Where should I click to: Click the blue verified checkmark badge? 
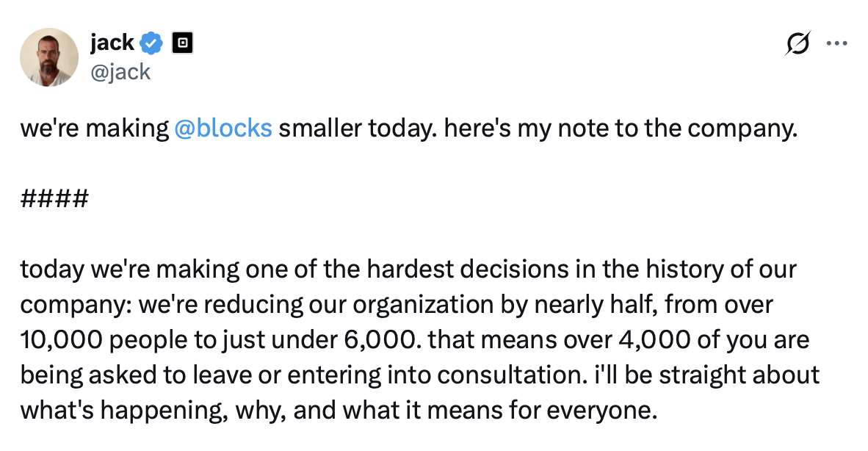pyautogui.click(x=152, y=44)
